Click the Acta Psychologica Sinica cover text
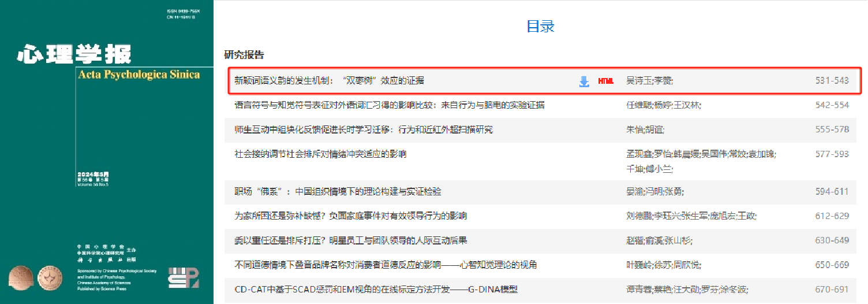 (138, 75)
